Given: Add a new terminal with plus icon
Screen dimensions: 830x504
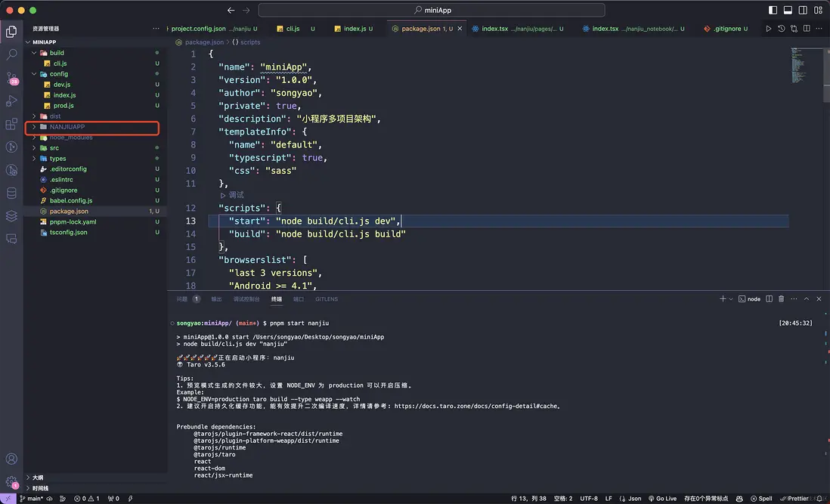Looking at the screenshot, I should [x=722, y=298].
